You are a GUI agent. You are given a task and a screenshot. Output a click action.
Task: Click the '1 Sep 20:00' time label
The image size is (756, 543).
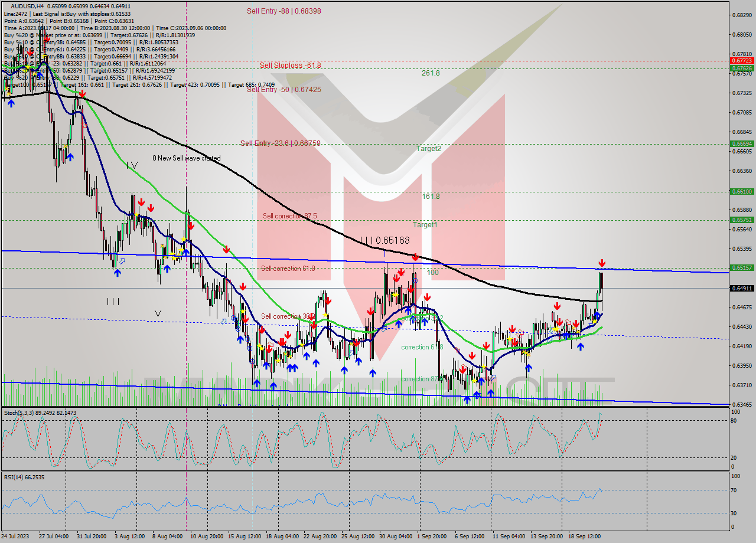coord(432,537)
